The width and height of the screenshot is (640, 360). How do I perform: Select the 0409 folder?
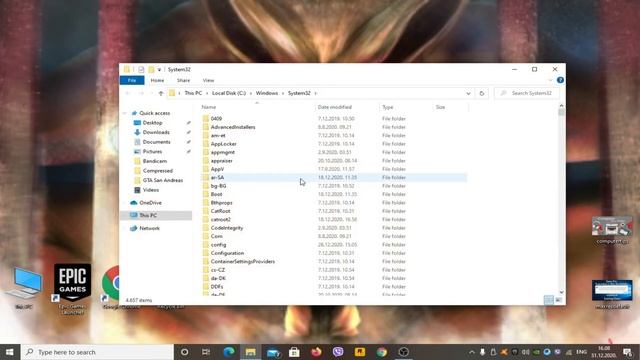click(x=216, y=119)
